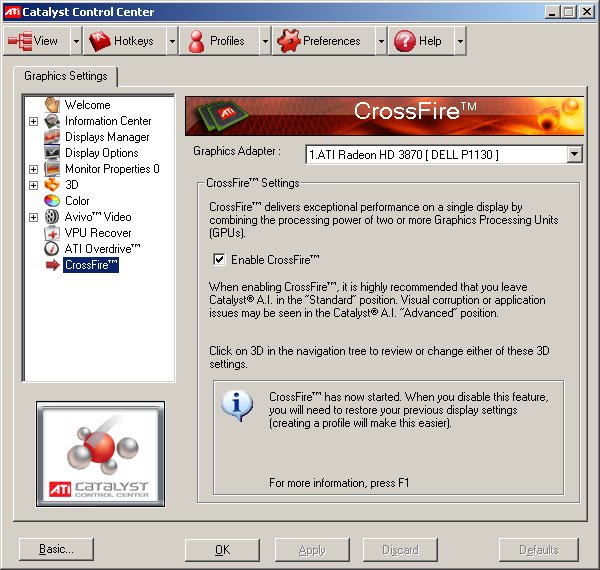The width and height of the screenshot is (600, 570).
Task: Select Avivo Video tree item label
Action: point(98,217)
